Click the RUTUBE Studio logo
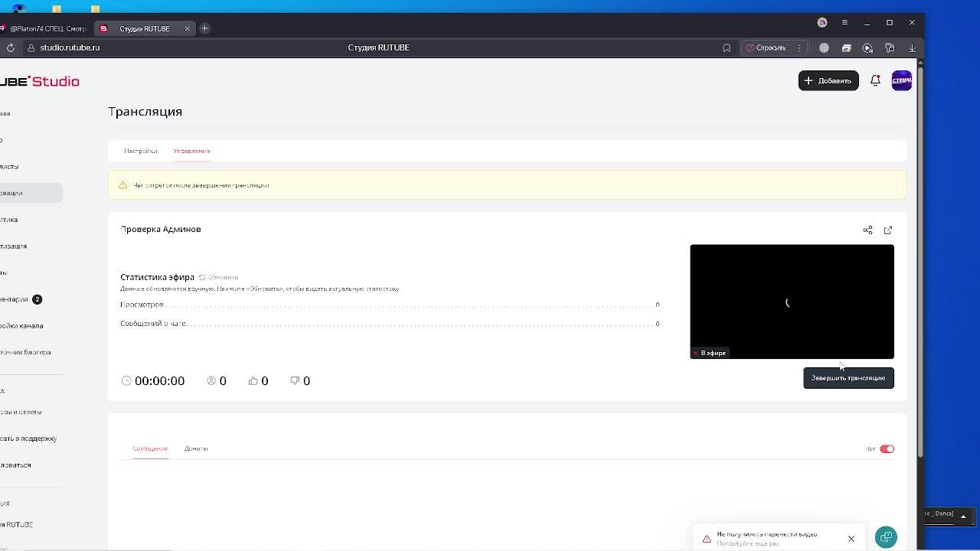The image size is (980, 551). click(x=40, y=81)
